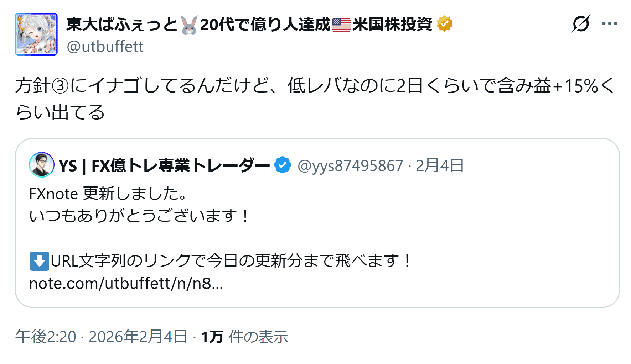Image resolution: width=631 pixels, height=364 pixels.
Task: Click the gold verified badge
Action: click(444, 24)
